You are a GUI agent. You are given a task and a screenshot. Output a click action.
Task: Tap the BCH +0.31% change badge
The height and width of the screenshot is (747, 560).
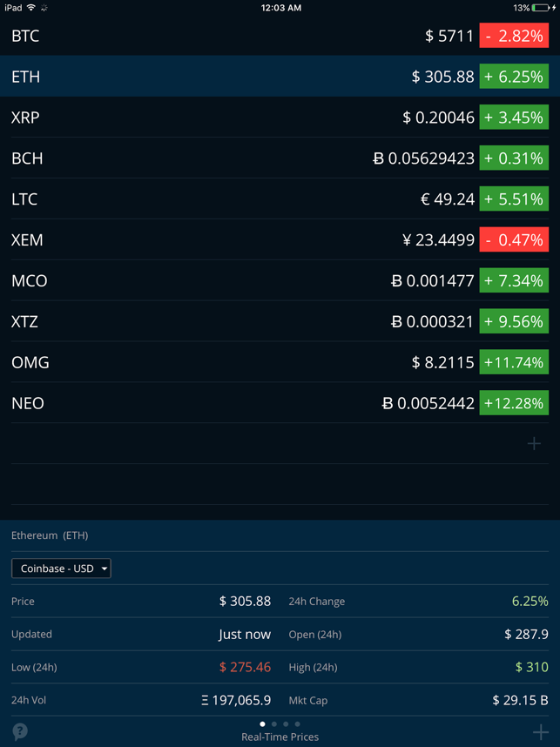[x=514, y=158]
